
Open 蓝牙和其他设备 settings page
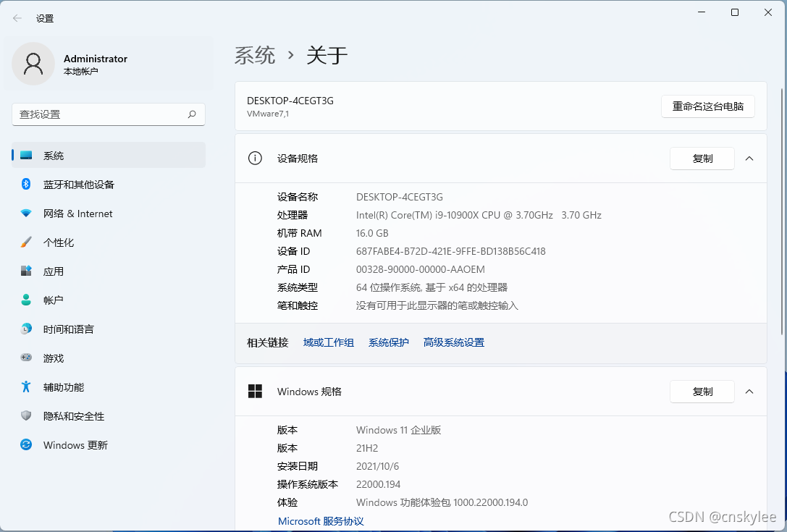[x=109, y=184]
